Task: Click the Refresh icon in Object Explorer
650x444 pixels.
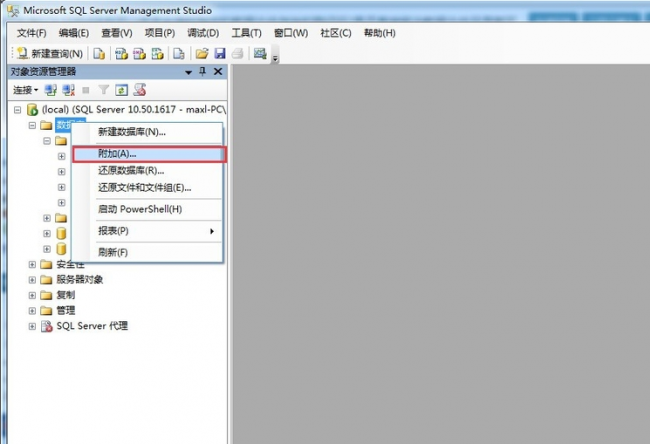Action: [x=121, y=90]
